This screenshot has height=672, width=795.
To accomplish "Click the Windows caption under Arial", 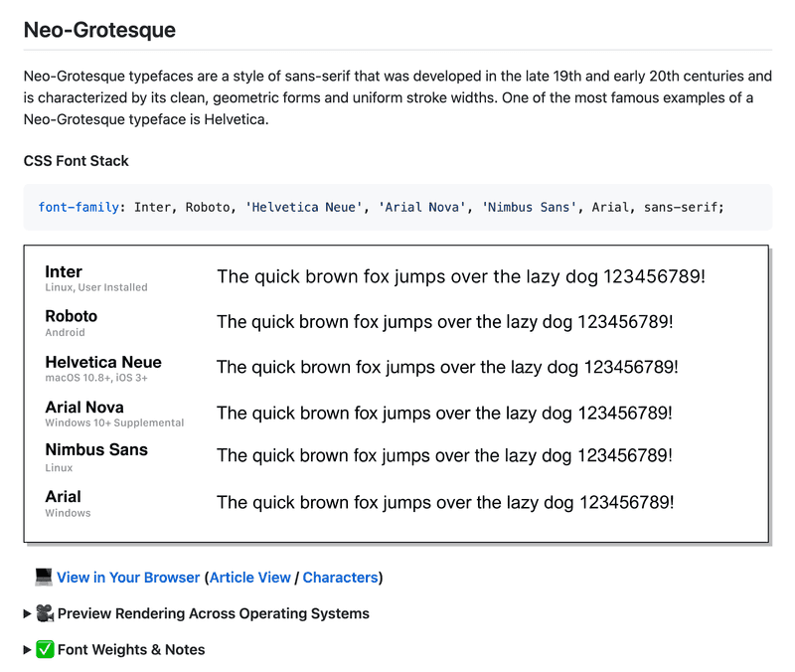I will [x=68, y=513].
